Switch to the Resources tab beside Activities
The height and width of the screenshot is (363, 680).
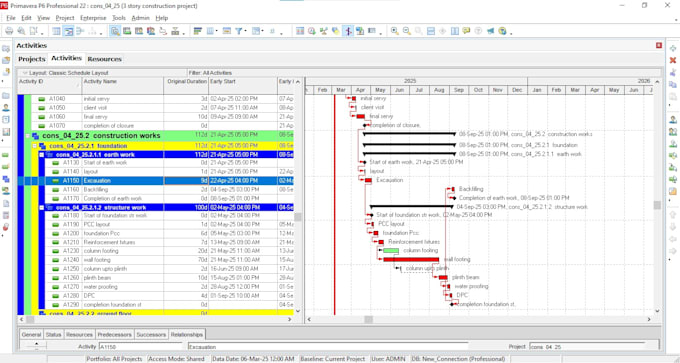pyautogui.click(x=104, y=59)
